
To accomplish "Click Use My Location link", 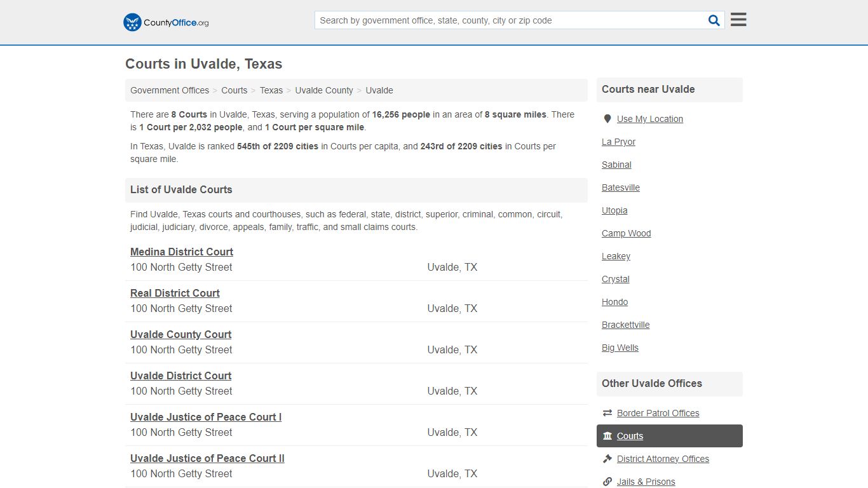I will [x=650, y=119].
